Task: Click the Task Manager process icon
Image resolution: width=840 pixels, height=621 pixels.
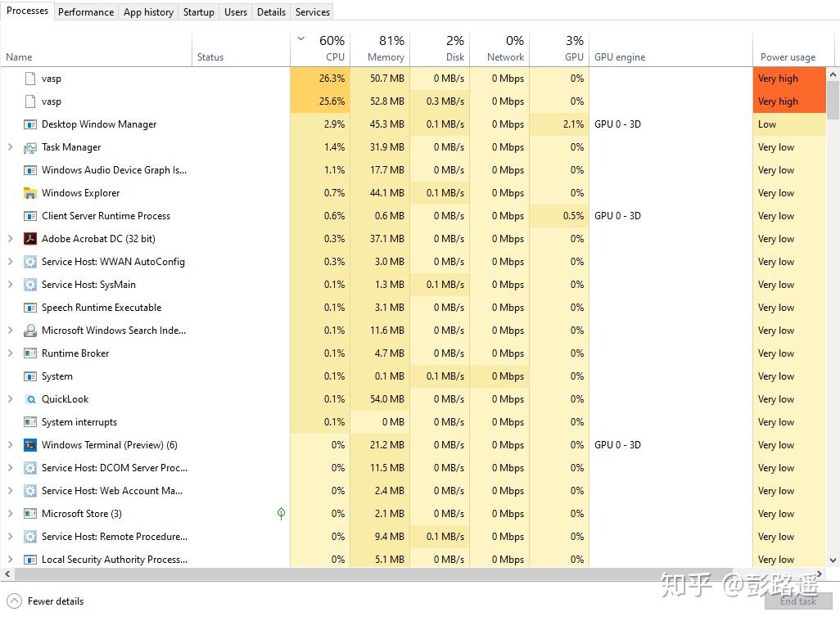Action: click(30, 146)
